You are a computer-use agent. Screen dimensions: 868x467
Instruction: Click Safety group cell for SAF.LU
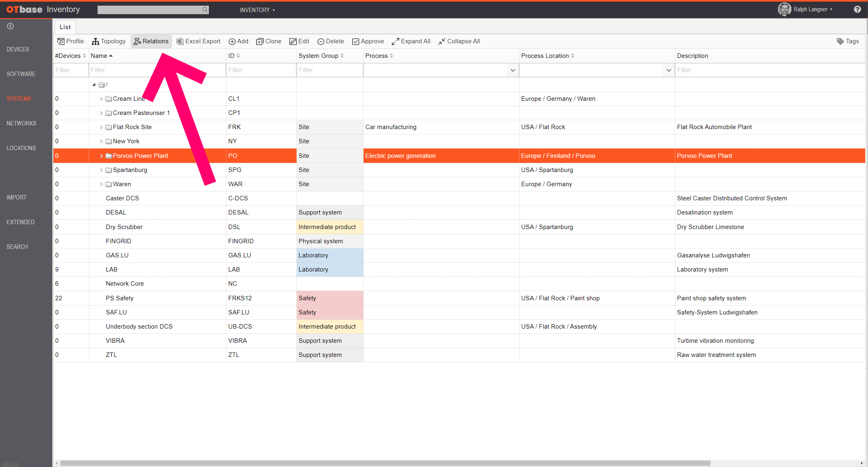tap(330, 312)
